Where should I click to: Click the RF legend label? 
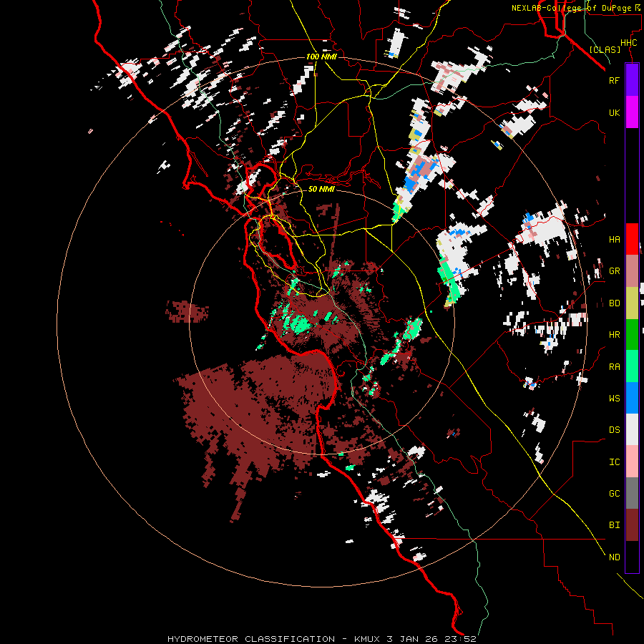[x=614, y=80]
